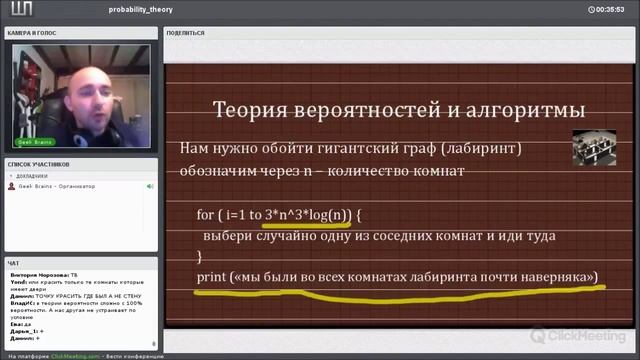Click the green Geek Brains name tag on video
This screenshot has height=360, width=640.
[35, 142]
